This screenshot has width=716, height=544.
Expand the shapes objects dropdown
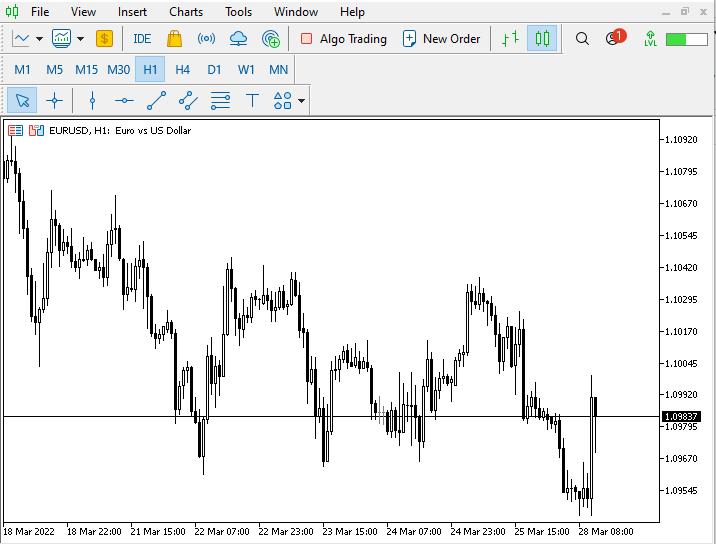[301, 100]
